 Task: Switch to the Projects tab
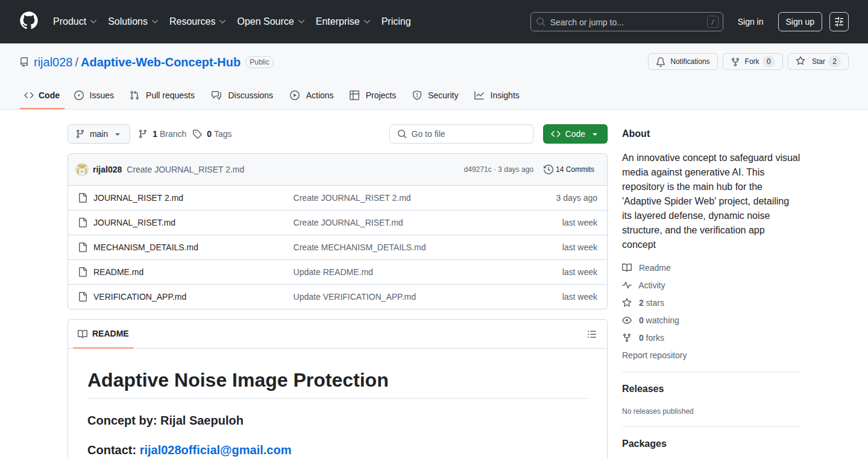point(373,95)
